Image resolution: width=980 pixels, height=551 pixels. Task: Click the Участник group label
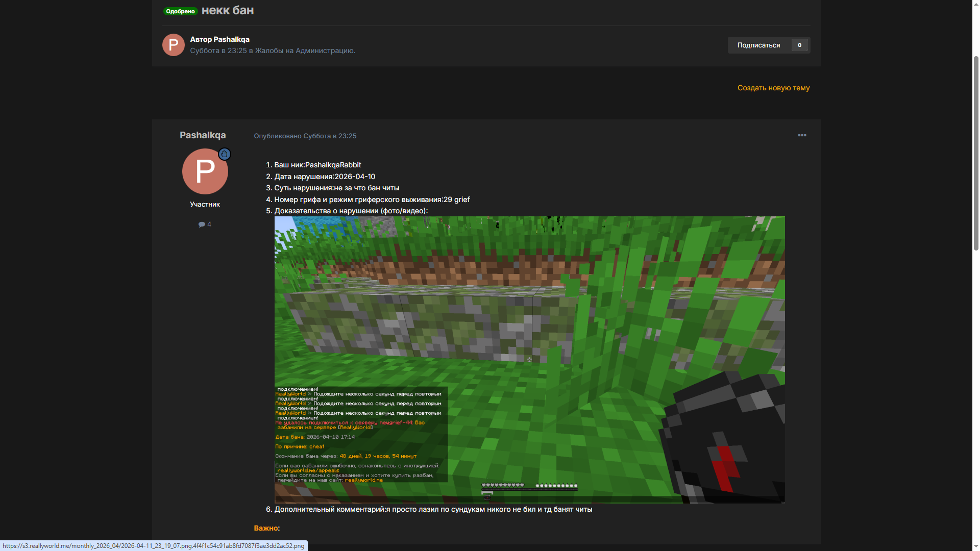(x=205, y=204)
